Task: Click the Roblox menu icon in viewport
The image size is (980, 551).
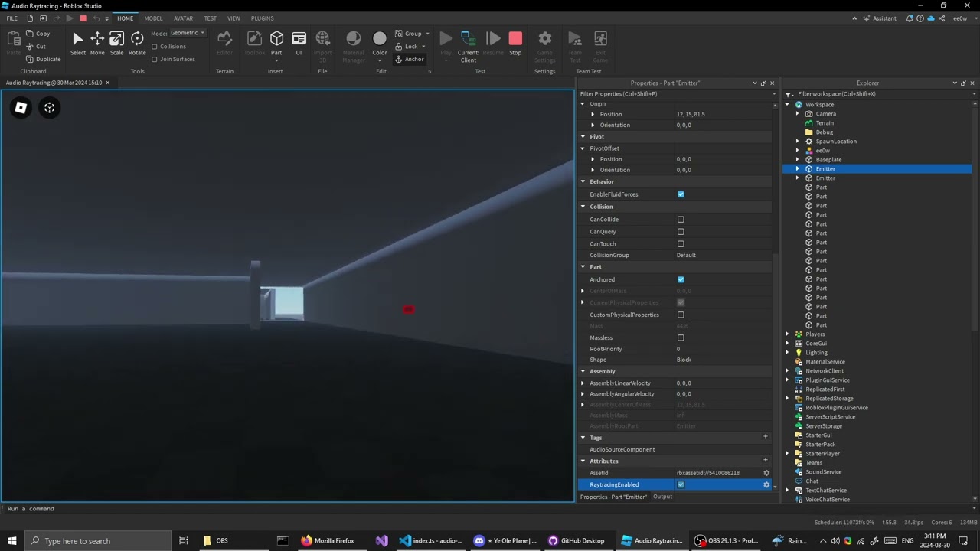Action: [21, 108]
